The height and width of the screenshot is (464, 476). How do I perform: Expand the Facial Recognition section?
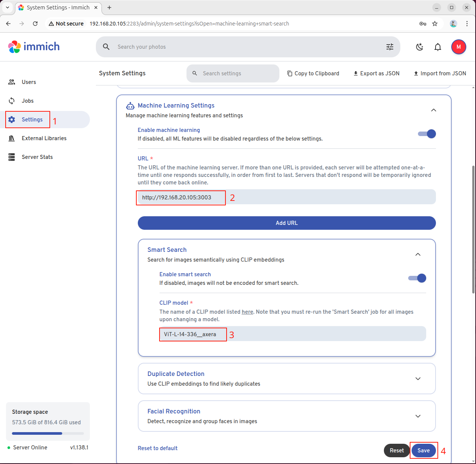tap(418, 416)
